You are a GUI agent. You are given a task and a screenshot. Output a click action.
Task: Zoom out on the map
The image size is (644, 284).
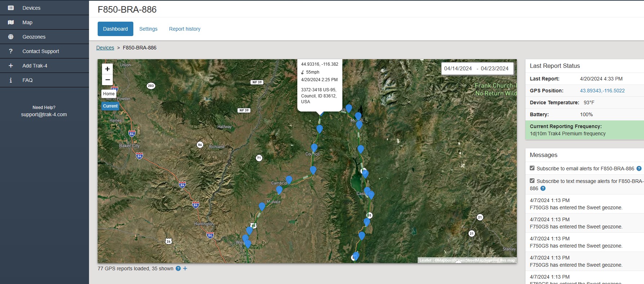click(x=107, y=80)
